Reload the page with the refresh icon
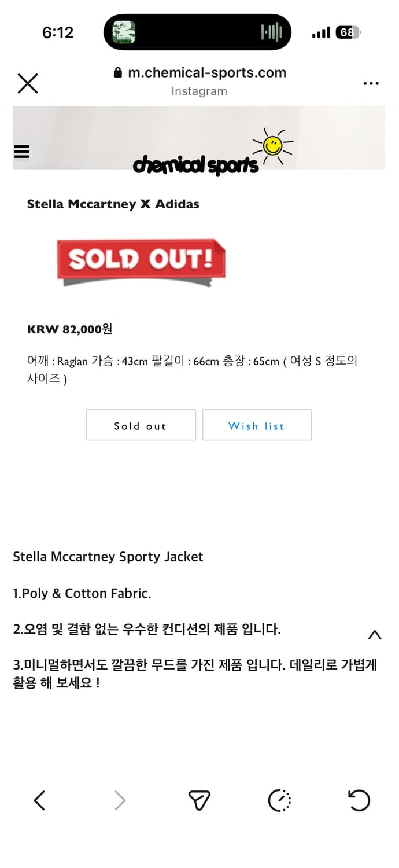The image size is (399, 868). [x=359, y=801]
